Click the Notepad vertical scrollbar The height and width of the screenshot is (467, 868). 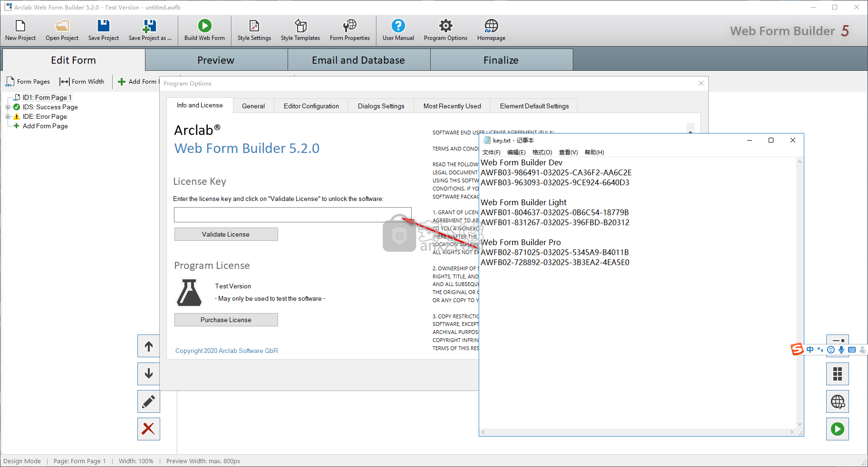click(x=800, y=293)
